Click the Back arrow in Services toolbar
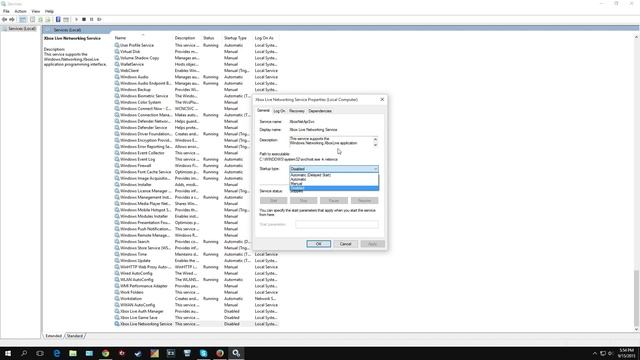This screenshot has height=360, width=640. click(4, 20)
